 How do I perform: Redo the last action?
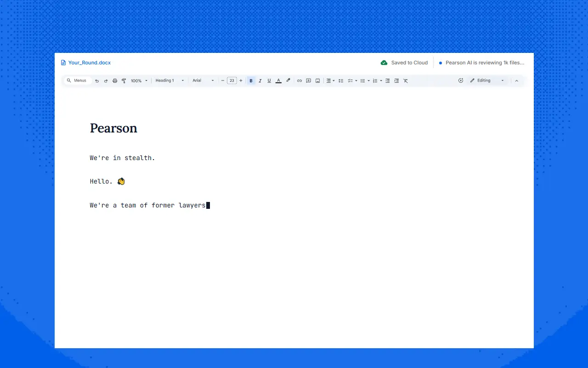(106, 80)
